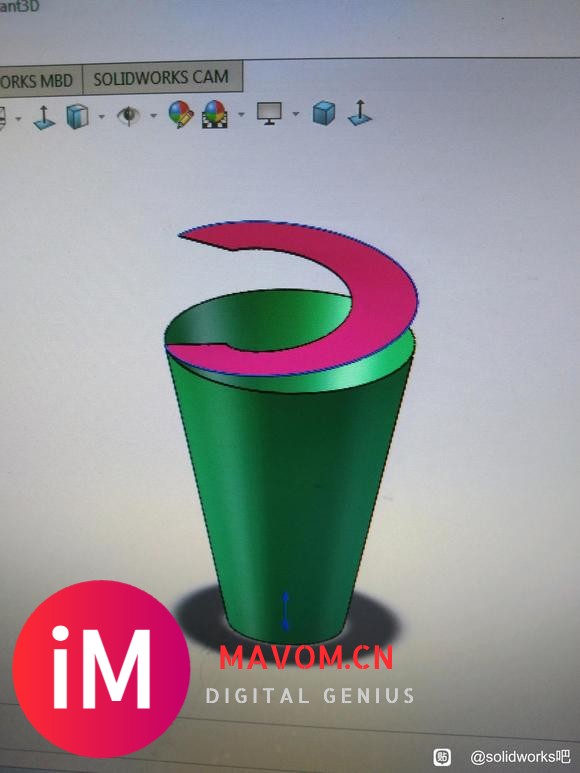Expand the View Settings dropdown arrow
The width and height of the screenshot is (580, 773).
296,114
